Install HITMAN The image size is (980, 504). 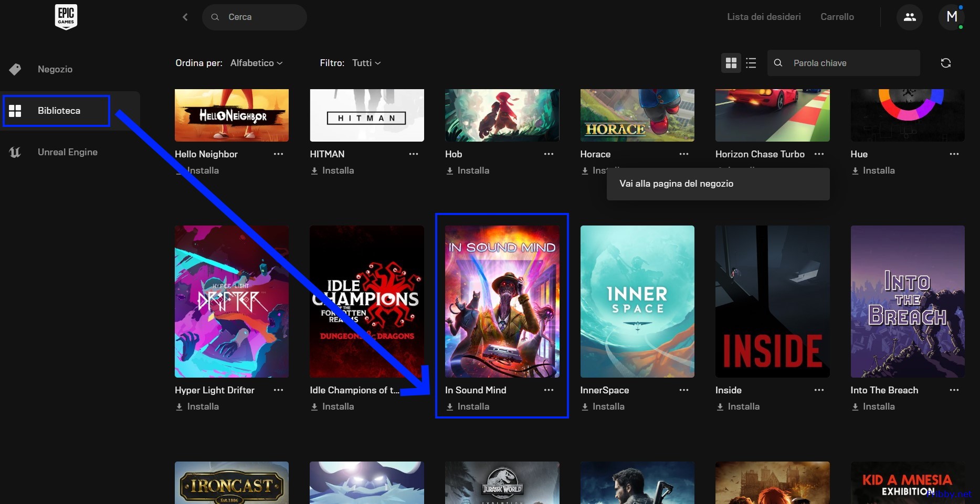pyautogui.click(x=332, y=170)
